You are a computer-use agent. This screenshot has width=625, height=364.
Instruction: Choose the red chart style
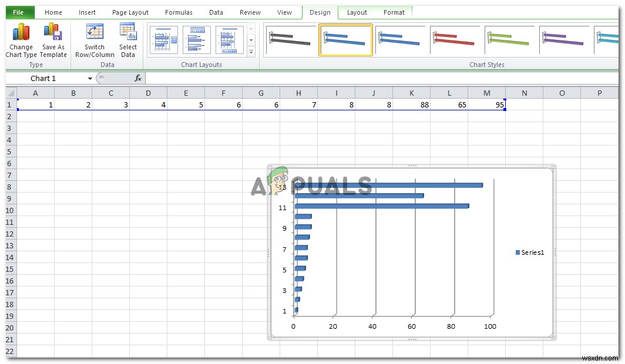coord(455,40)
